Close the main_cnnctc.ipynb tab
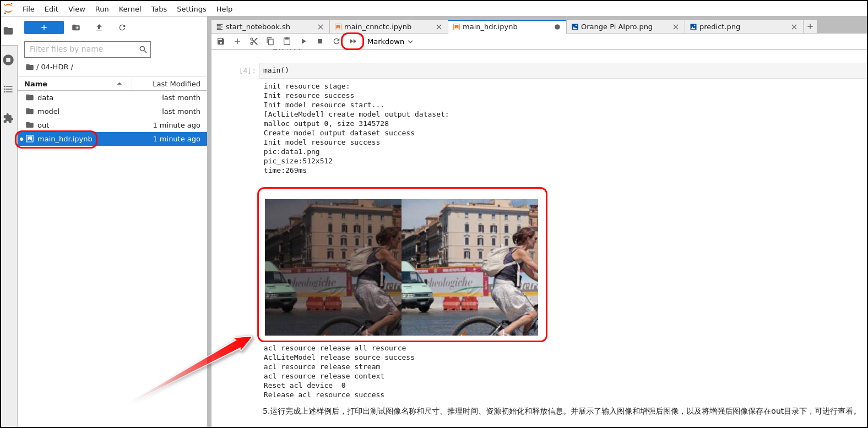Image resolution: width=868 pixels, height=428 pixels. 439,27
